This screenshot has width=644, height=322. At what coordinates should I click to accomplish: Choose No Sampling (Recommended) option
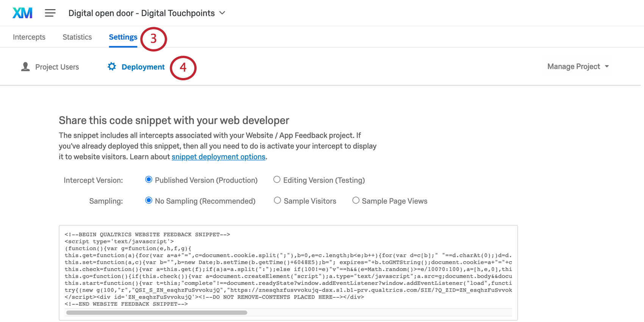tap(149, 200)
